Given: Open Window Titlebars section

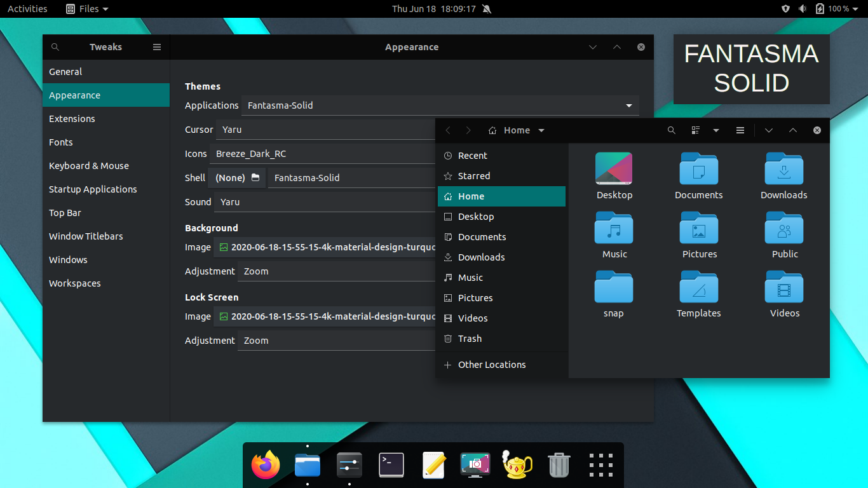Looking at the screenshot, I should coord(106,236).
